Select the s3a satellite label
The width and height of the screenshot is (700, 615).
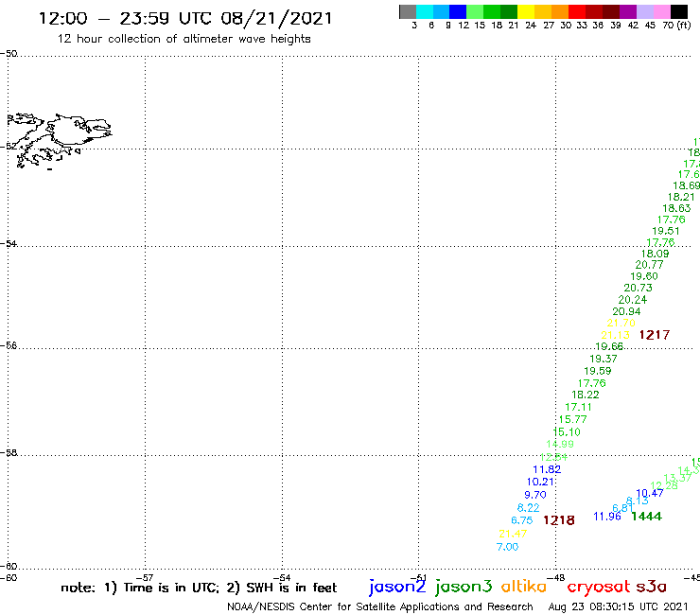click(x=652, y=587)
